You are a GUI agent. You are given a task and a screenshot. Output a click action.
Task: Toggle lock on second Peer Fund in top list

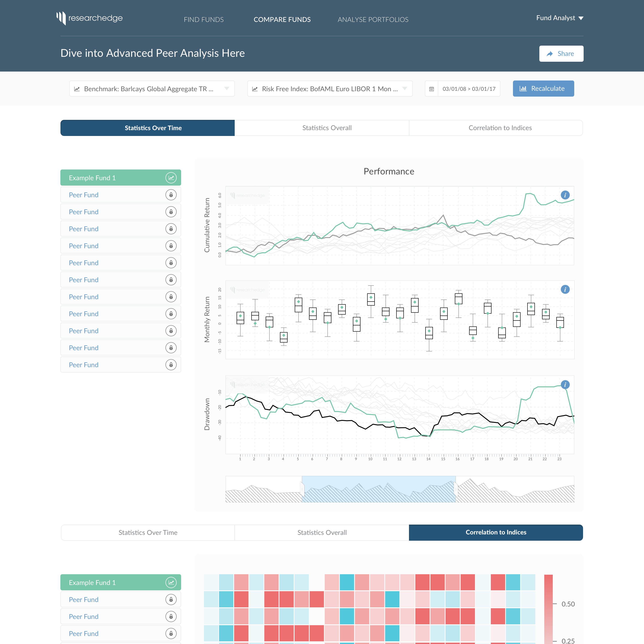click(171, 212)
